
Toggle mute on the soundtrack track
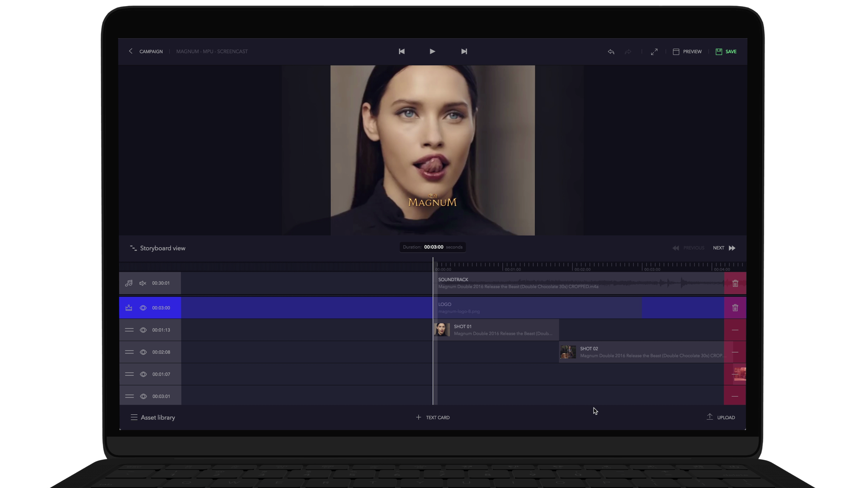[143, 283]
